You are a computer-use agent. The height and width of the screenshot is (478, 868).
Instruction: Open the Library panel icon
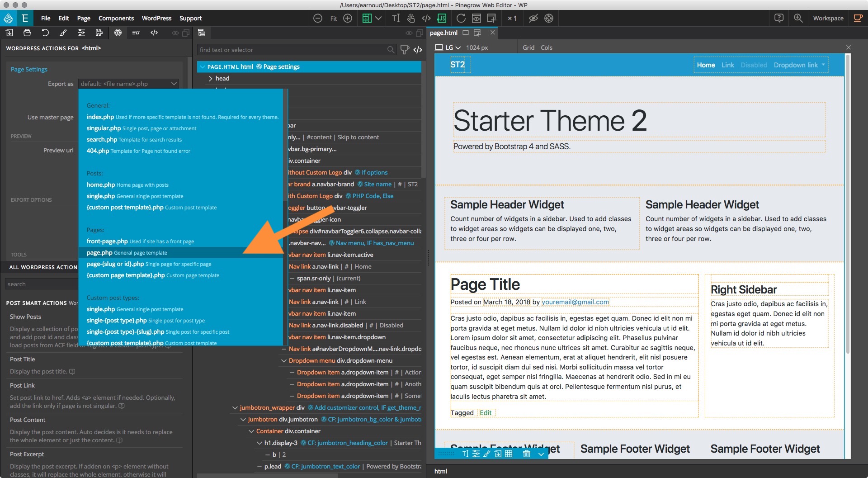[x=9, y=33]
